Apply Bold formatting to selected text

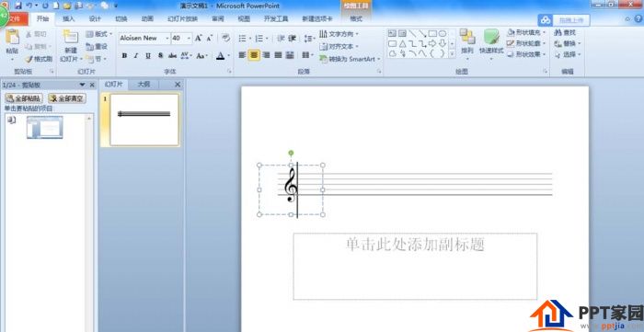pyautogui.click(x=124, y=55)
